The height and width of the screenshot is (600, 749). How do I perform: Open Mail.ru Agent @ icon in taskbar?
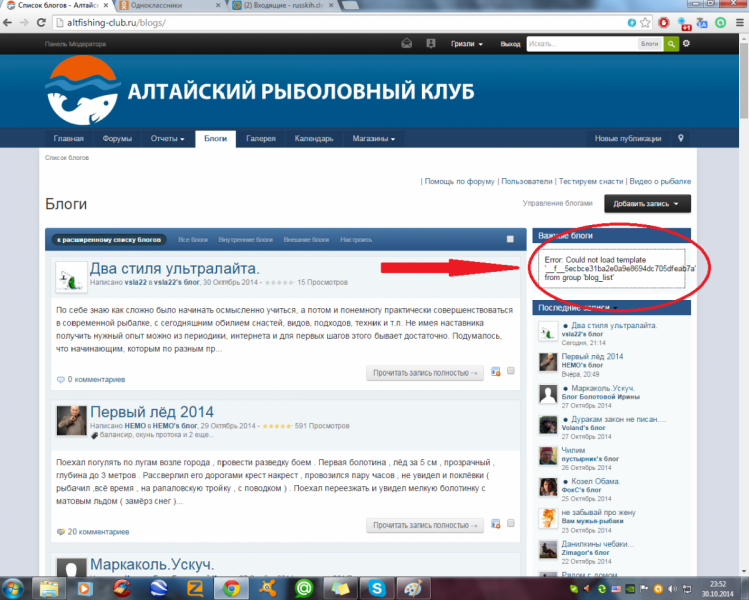tap(304, 588)
